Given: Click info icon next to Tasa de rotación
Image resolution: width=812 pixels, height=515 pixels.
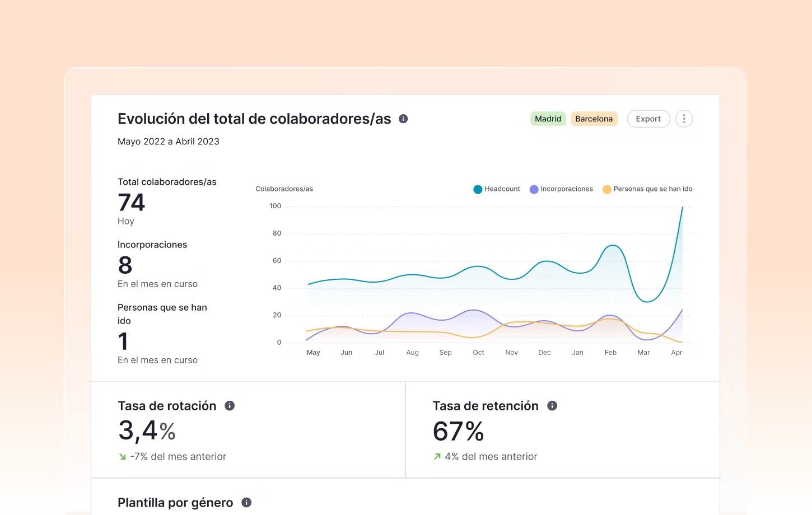Looking at the screenshot, I should 230,406.
